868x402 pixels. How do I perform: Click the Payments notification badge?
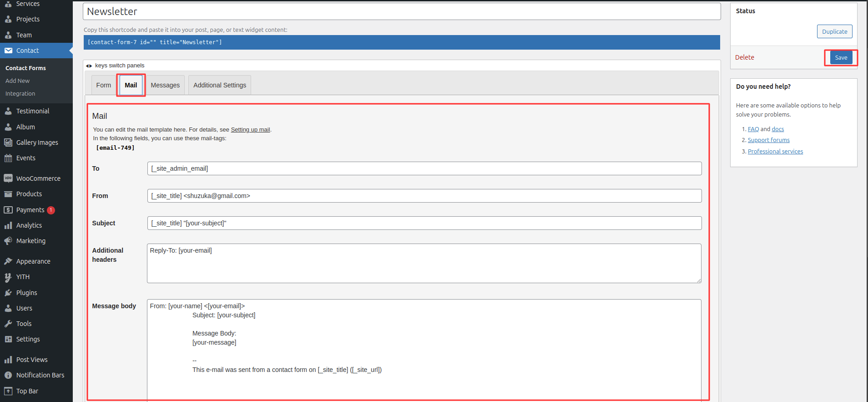(x=51, y=210)
